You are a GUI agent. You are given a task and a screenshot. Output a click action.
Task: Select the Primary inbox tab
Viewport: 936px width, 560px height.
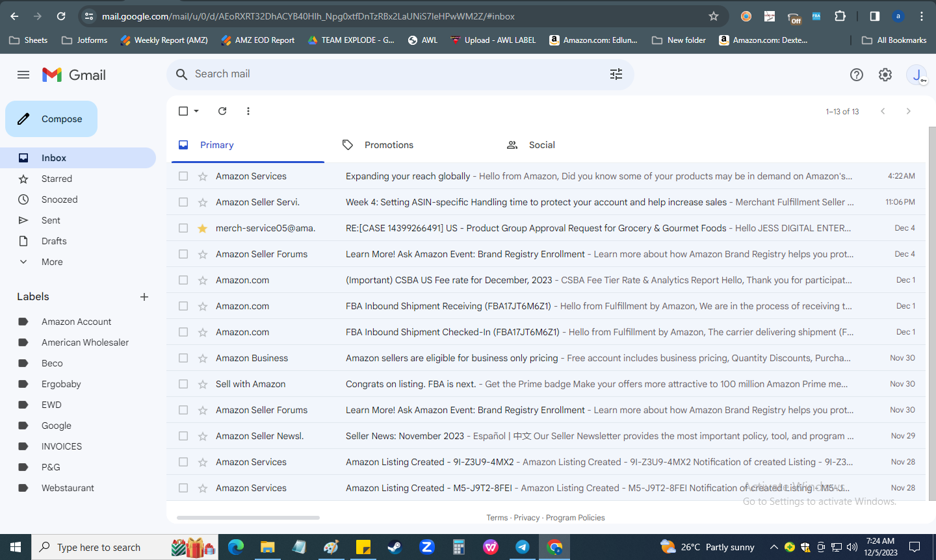coord(248,145)
